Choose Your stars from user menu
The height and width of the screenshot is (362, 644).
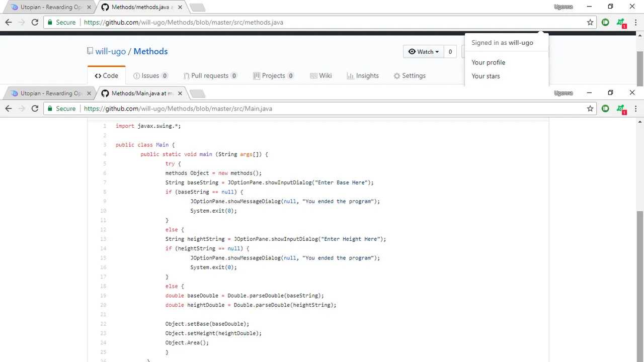click(486, 76)
